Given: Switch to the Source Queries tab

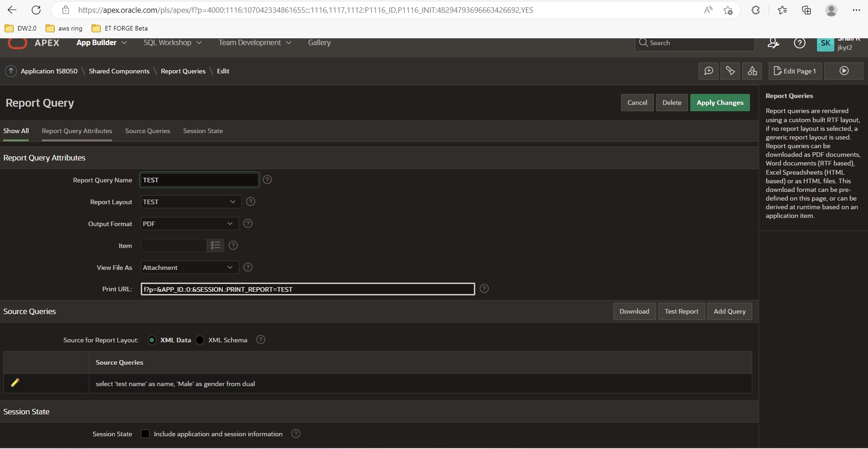Looking at the screenshot, I should [x=148, y=131].
